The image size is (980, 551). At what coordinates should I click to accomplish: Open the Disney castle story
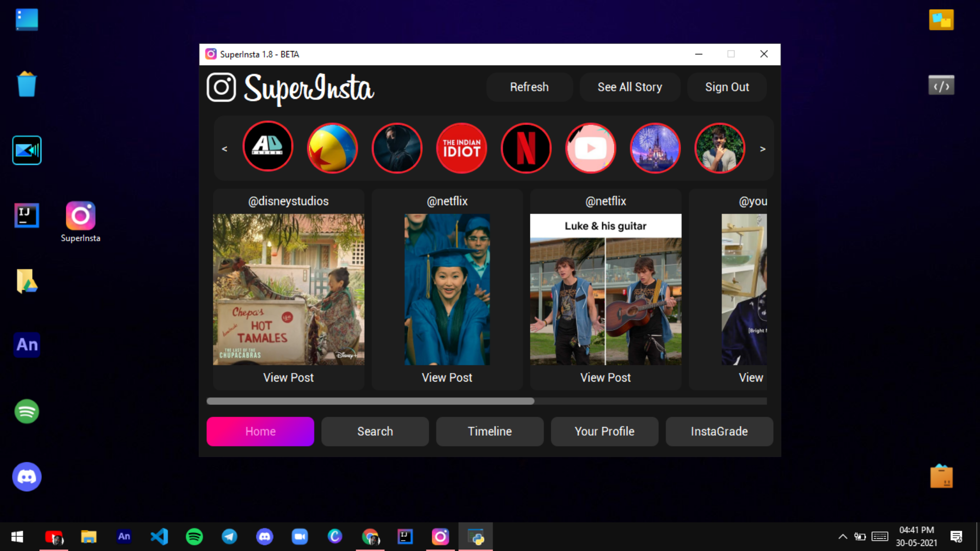655,148
